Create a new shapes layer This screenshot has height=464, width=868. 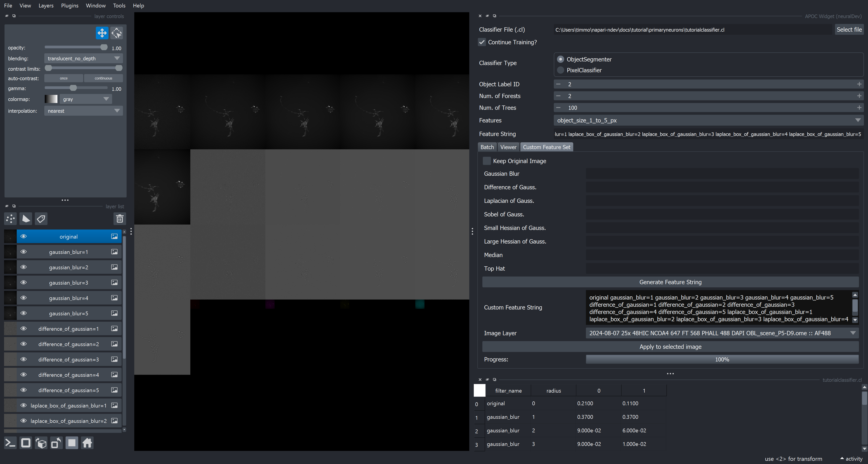[26, 219]
